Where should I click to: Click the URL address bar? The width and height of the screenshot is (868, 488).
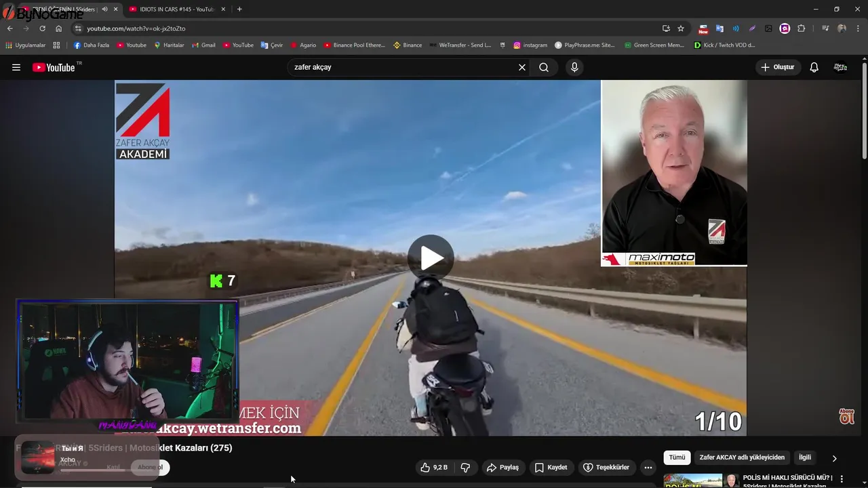pos(366,28)
